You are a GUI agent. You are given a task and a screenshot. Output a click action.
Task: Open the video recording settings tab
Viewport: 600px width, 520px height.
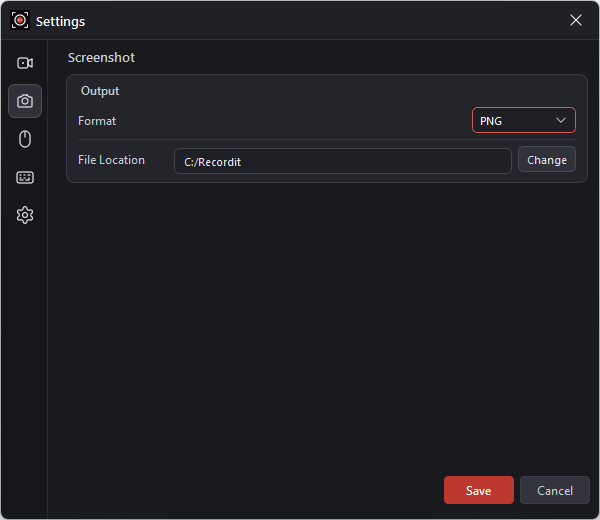[25, 63]
